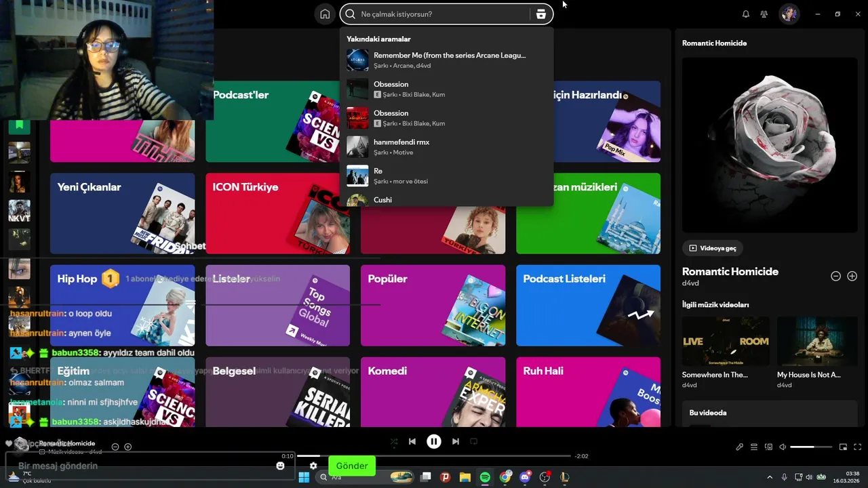
Task: Open 'Somewhere In The...' related music video
Action: [726, 352]
